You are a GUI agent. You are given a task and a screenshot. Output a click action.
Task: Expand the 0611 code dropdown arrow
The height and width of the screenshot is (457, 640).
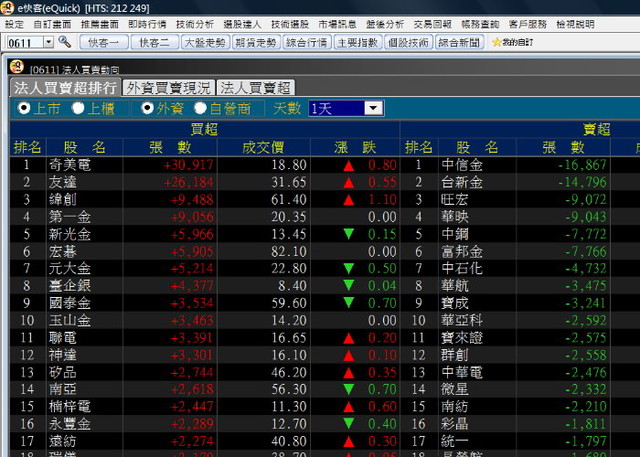click(x=49, y=42)
